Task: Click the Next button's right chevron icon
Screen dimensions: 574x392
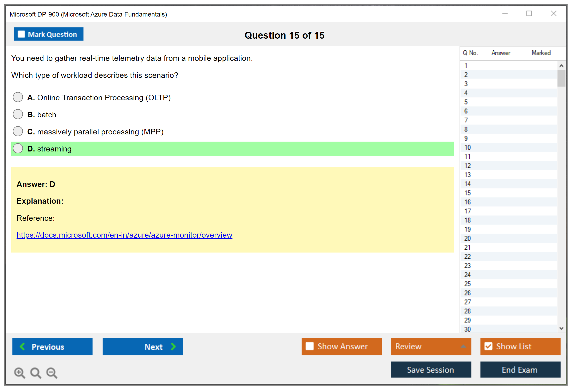Action: point(174,346)
